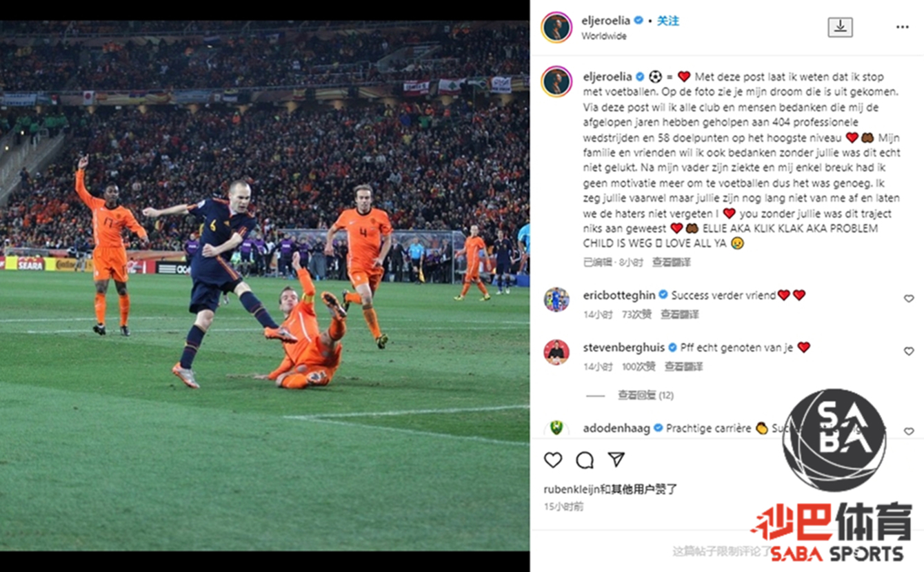Open stevenberghuis's avatar
Screen dimensions: 924x572
[x=556, y=352]
